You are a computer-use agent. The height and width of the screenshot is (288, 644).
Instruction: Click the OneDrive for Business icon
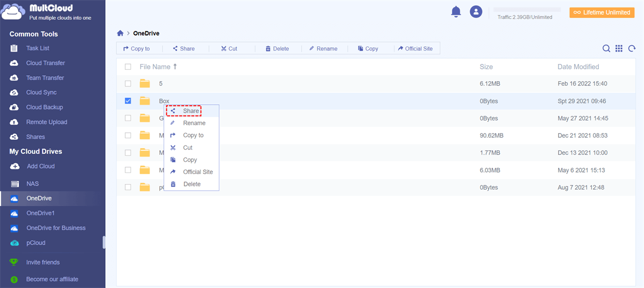[x=15, y=228]
